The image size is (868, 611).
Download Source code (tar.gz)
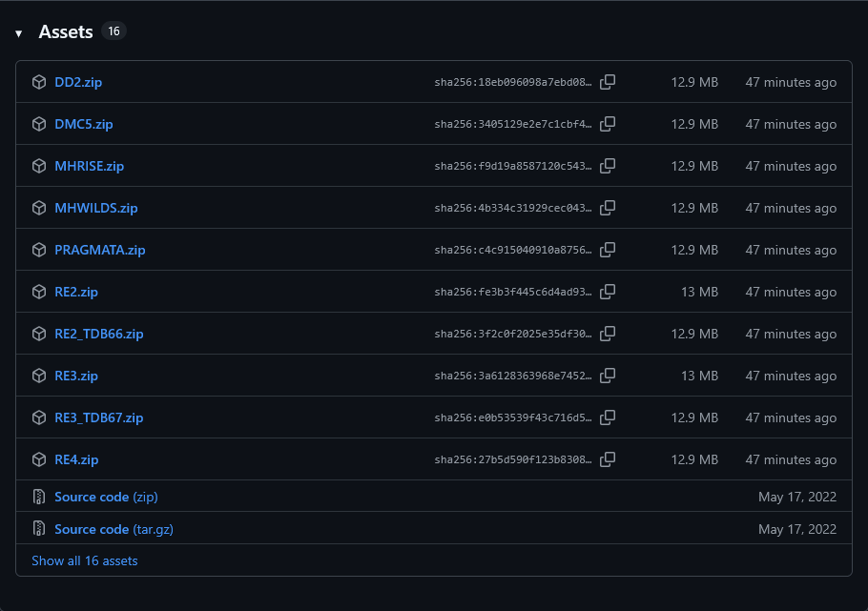pos(114,529)
